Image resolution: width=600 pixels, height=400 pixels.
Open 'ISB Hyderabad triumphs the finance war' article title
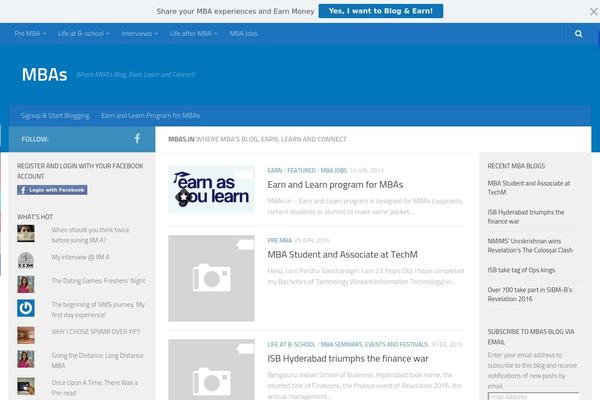point(348,359)
